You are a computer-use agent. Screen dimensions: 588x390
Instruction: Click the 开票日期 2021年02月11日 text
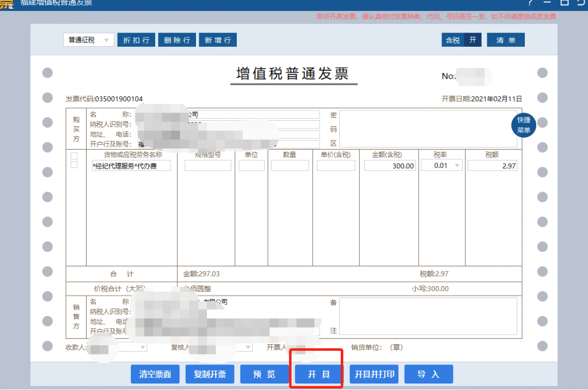(481, 99)
